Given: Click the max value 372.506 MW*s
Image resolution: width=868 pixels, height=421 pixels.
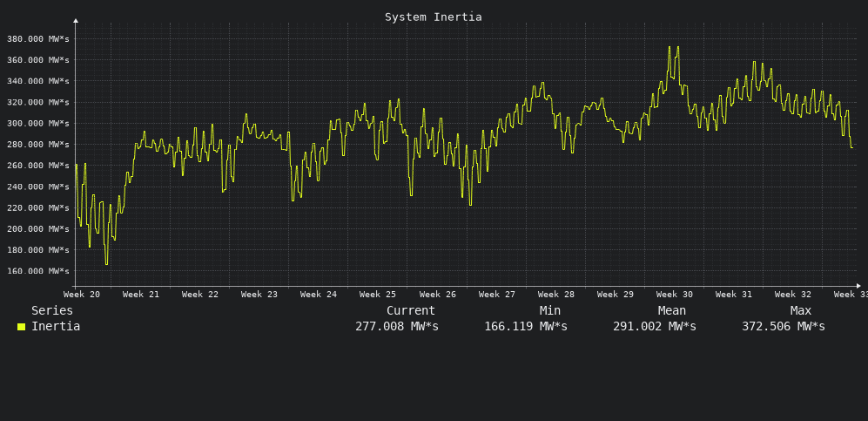Looking at the screenshot, I should coord(784,326).
